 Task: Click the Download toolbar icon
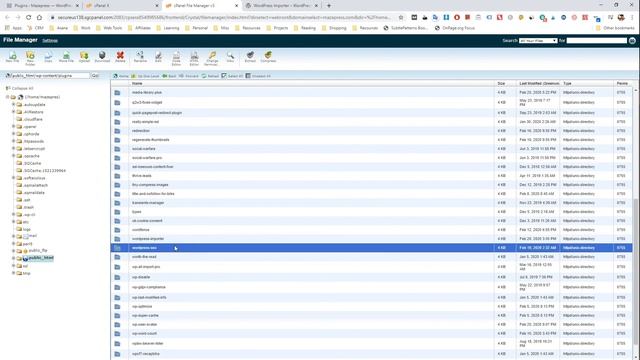point(102,56)
